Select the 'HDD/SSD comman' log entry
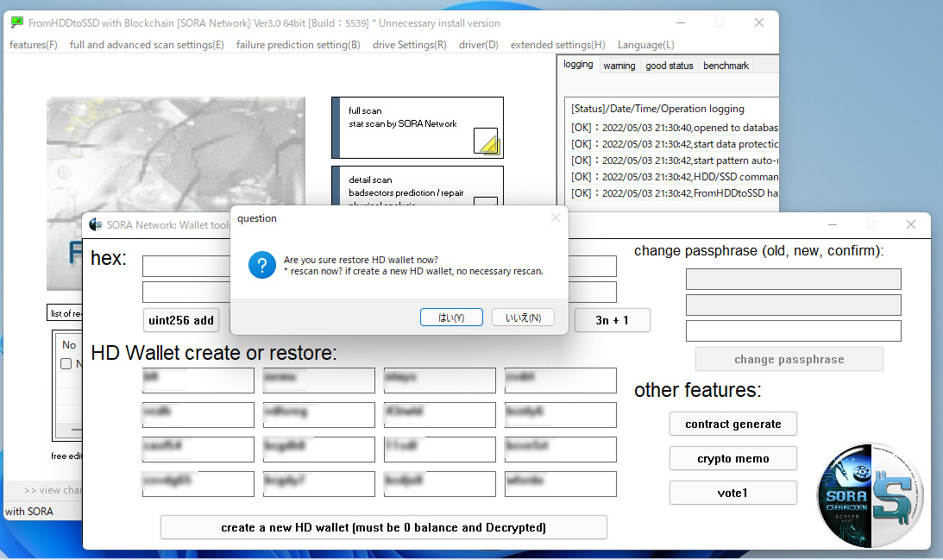The image size is (943, 560). (675, 176)
